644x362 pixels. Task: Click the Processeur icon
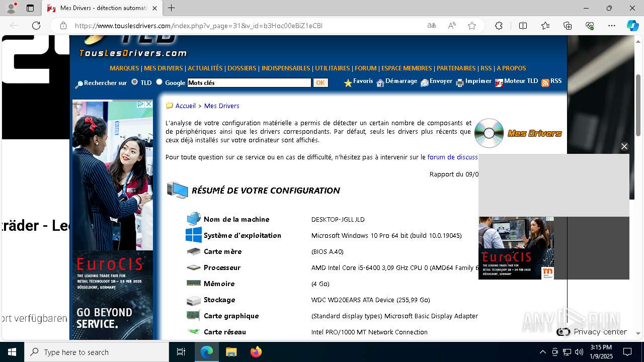click(194, 267)
